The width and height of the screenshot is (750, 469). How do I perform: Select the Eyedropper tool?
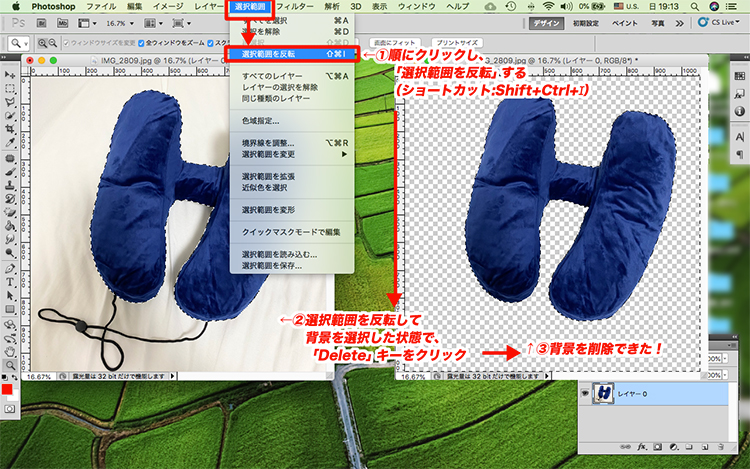click(10, 142)
